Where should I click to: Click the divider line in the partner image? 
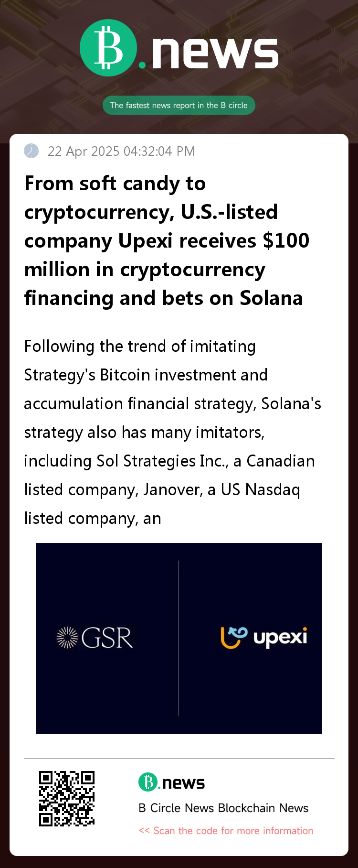(x=179, y=638)
